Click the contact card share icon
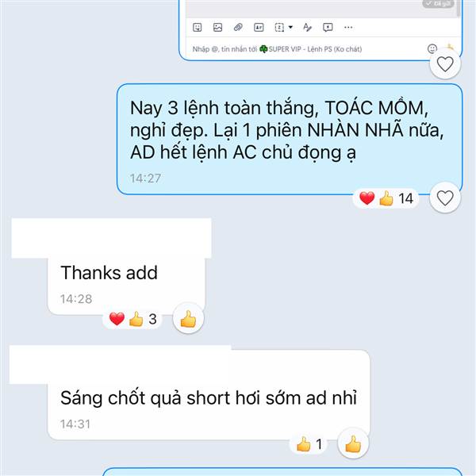Viewport: 476px width, 476px height. click(x=259, y=27)
